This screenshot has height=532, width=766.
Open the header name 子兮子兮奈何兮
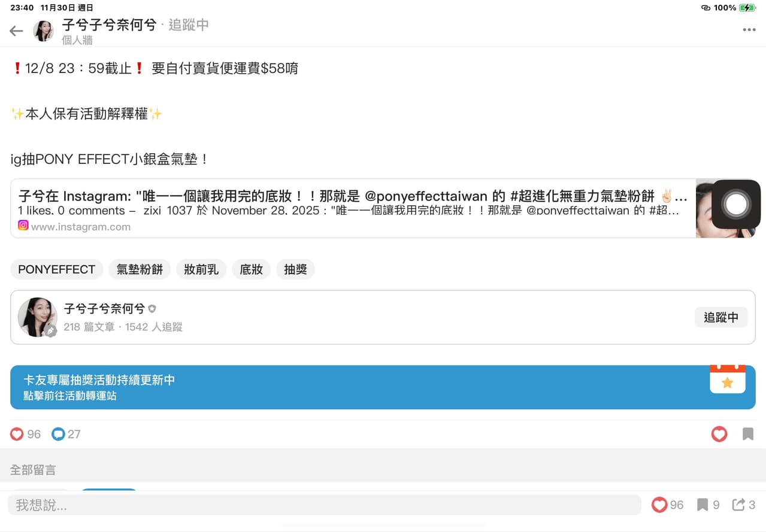coord(109,25)
